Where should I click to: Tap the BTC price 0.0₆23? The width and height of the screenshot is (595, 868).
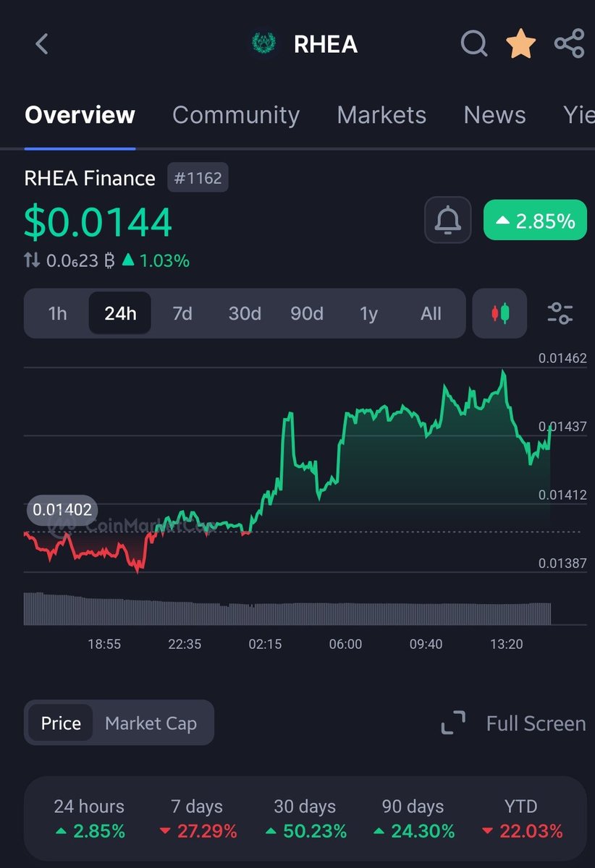[x=80, y=260]
